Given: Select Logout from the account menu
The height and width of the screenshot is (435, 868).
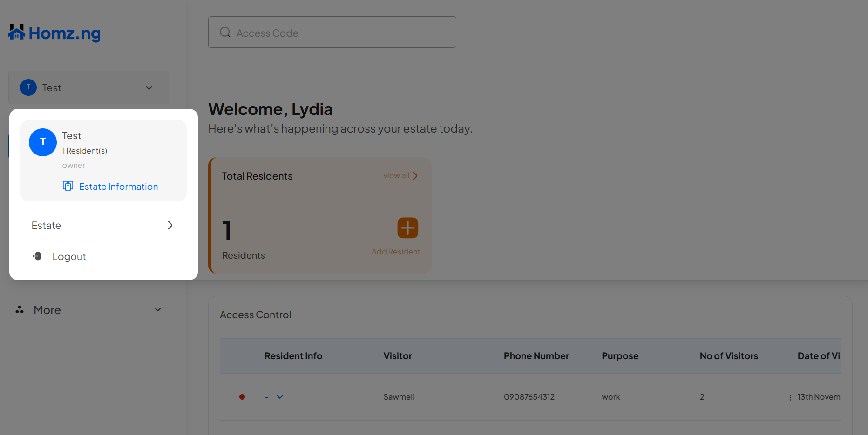Looking at the screenshot, I should coord(69,256).
